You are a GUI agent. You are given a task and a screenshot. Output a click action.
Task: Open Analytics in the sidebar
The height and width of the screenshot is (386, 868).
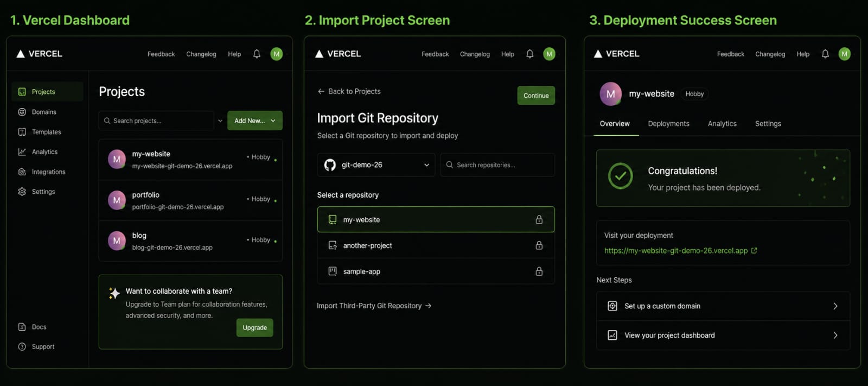38,152
